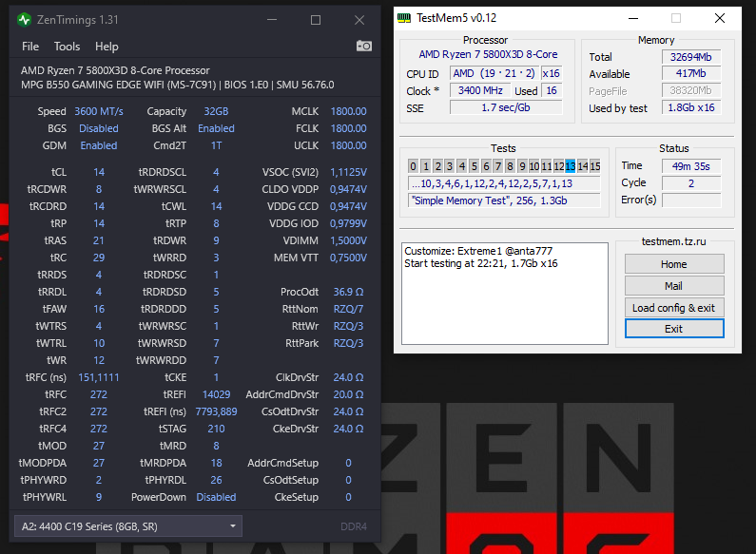Select test box 0 in Tests row

[414, 166]
